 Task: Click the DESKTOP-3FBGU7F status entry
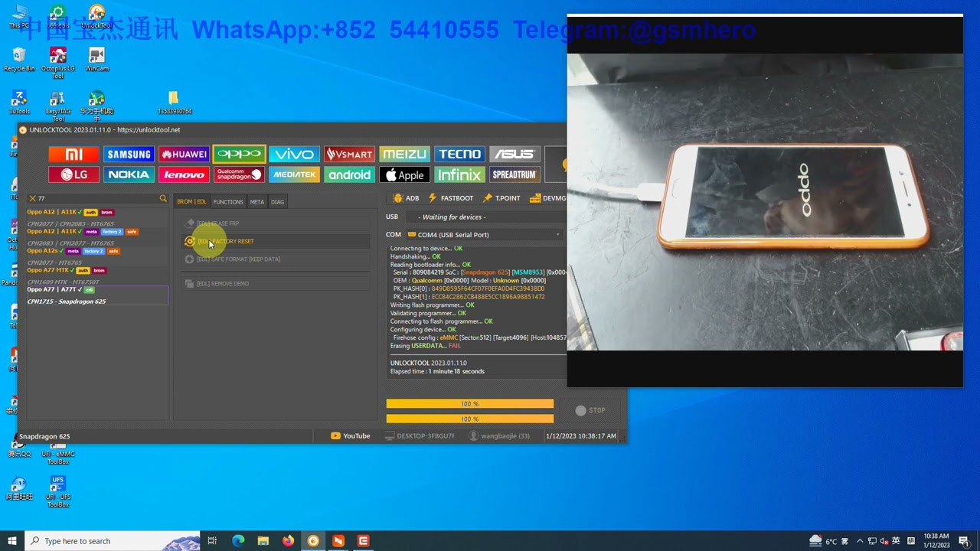[420, 436]
